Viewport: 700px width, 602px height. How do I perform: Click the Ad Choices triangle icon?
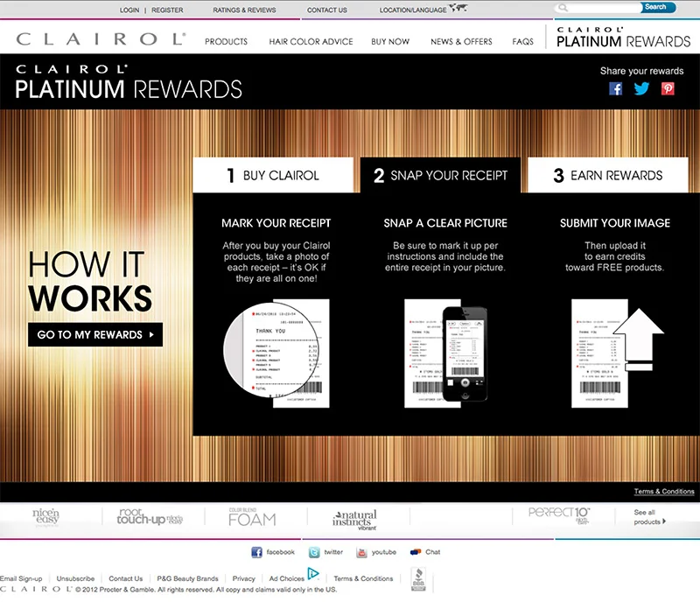[313, 573]
